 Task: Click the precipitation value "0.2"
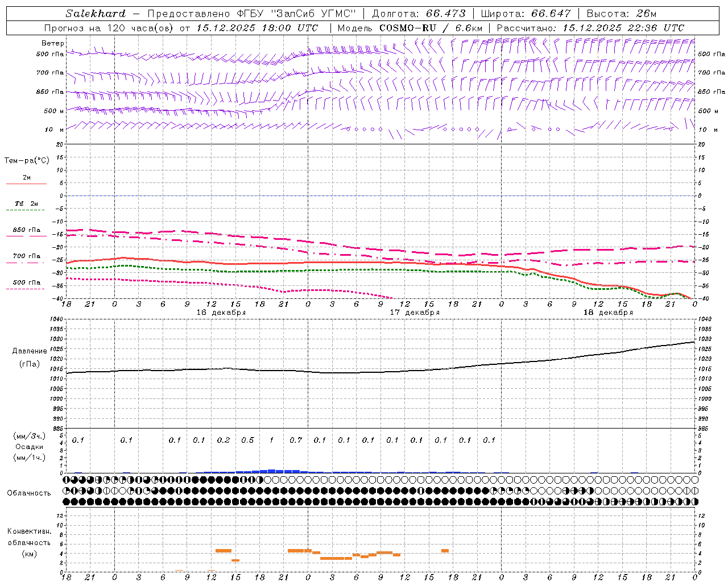coord(224,440)
